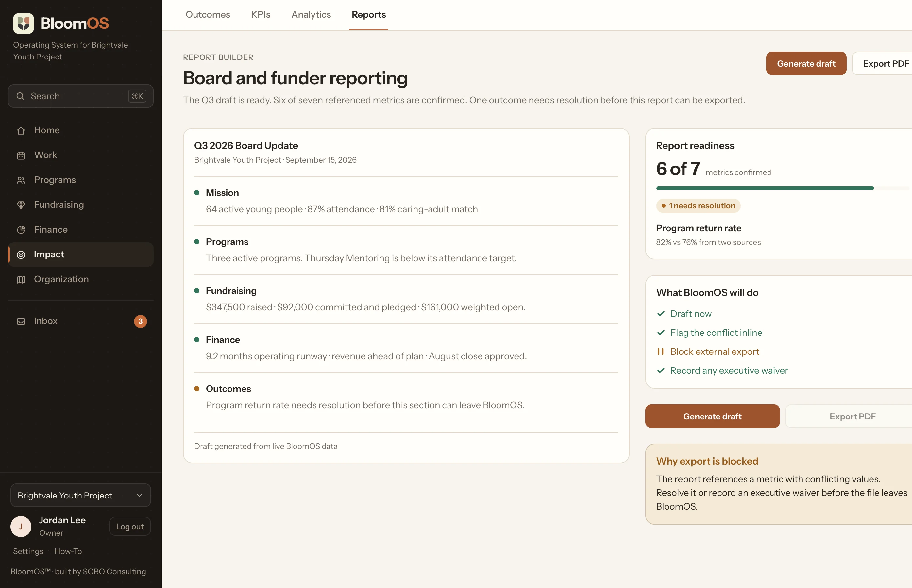Click the Work calendar icon
Screen dimensions: 912x588
[x=21, y=155]
